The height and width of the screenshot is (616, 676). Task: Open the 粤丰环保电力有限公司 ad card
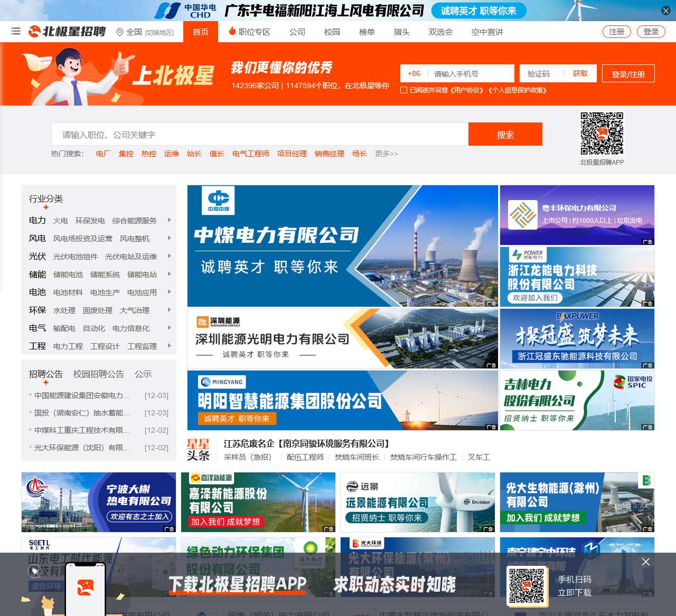(577, 215)
